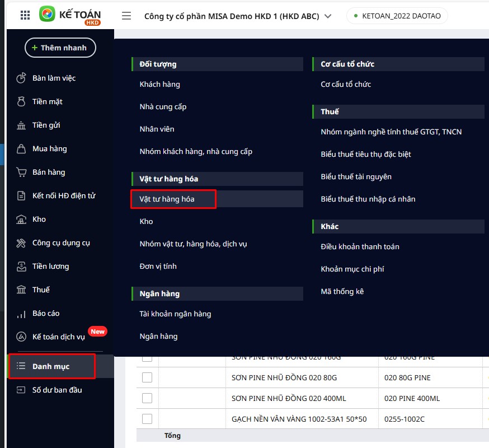Click the Báo cáo chart icon
The height and width of the screenshot is (448, 489).
pyautogui.click(x=21, y=314)
